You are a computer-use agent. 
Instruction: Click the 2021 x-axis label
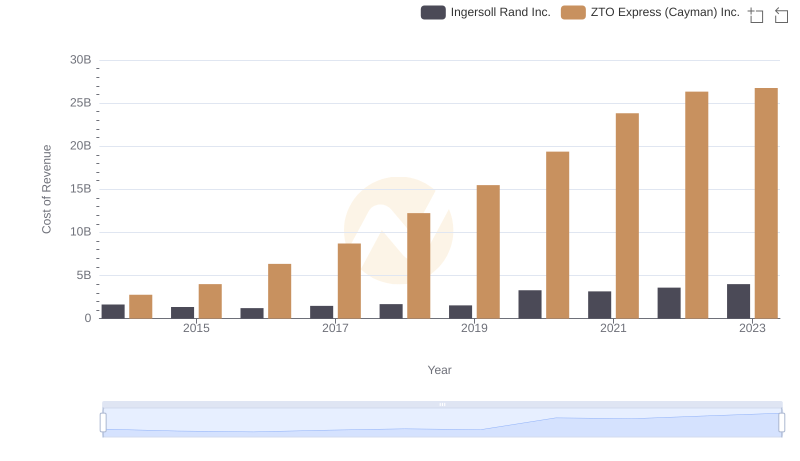click(613, 328)
